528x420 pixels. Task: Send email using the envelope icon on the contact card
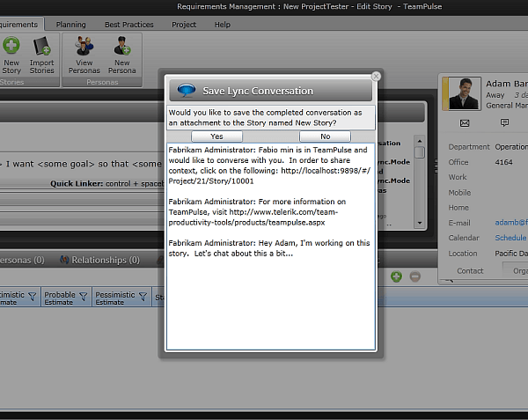(465, 123)
